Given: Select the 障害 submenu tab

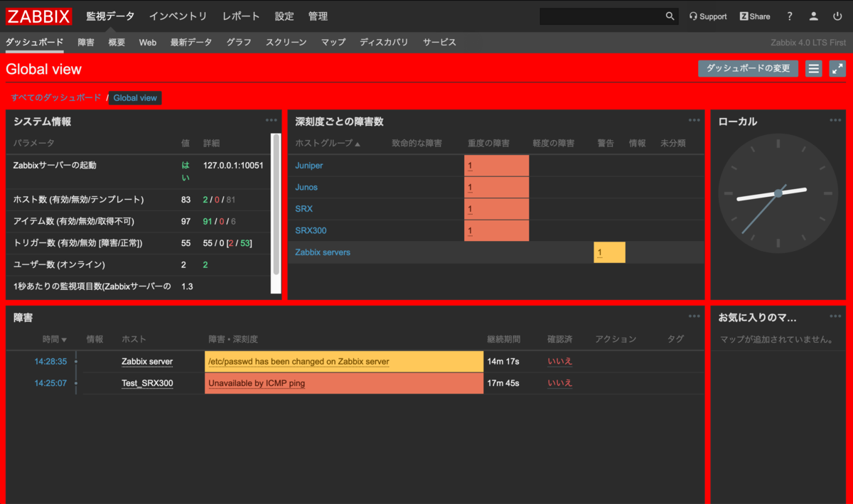Looking at the screenshot, I should (86, 42).
